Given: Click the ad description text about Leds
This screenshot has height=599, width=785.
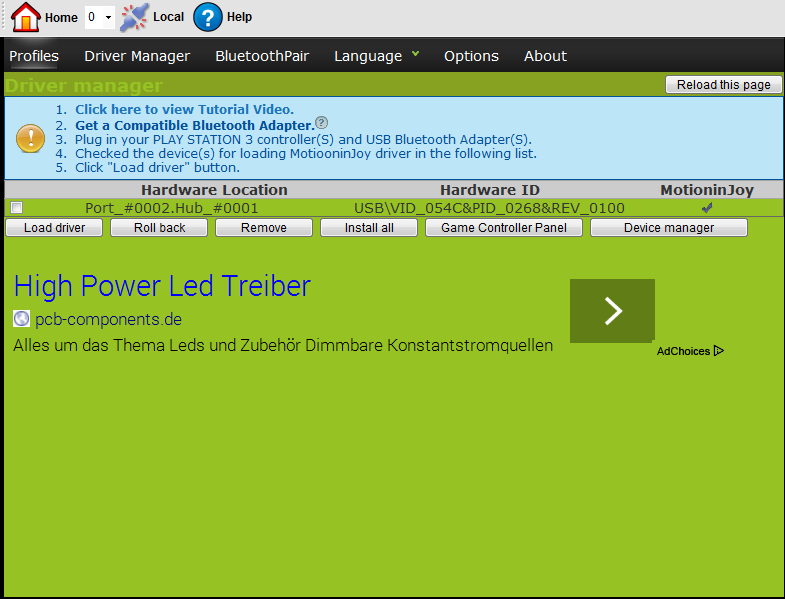Looking at the screenshot, I should pos(283,345).
